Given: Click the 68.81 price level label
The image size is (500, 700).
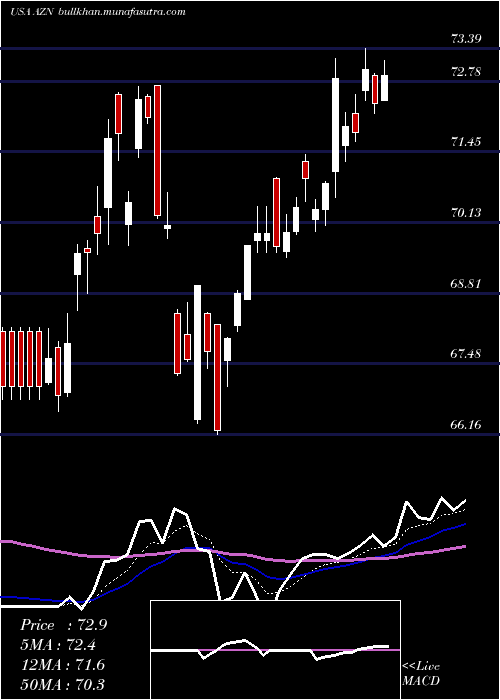Looking at the screenshot, I should 466,283.
